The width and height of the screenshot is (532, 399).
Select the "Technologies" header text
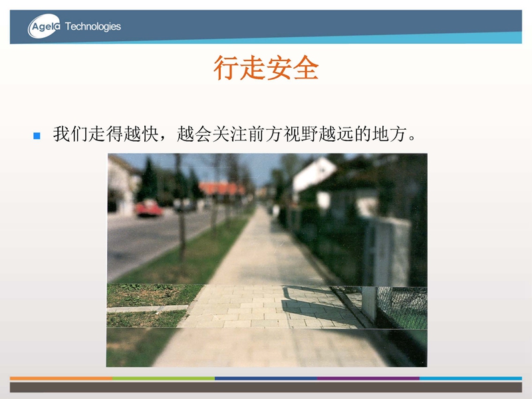pyautogui.click(x=92, y=27)
